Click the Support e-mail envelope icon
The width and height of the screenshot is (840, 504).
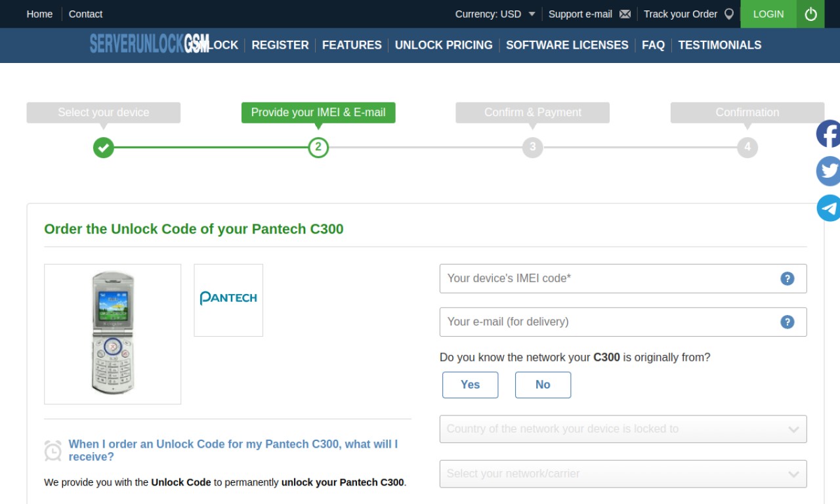click(x=625, y=14)
